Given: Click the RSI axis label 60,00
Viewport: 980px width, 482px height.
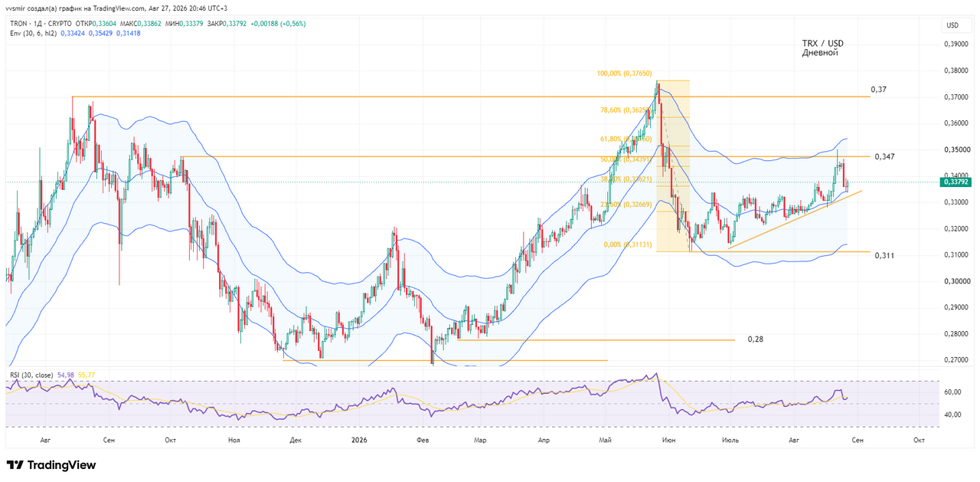Looking at the screenshot, I should (x=953, y=392).
